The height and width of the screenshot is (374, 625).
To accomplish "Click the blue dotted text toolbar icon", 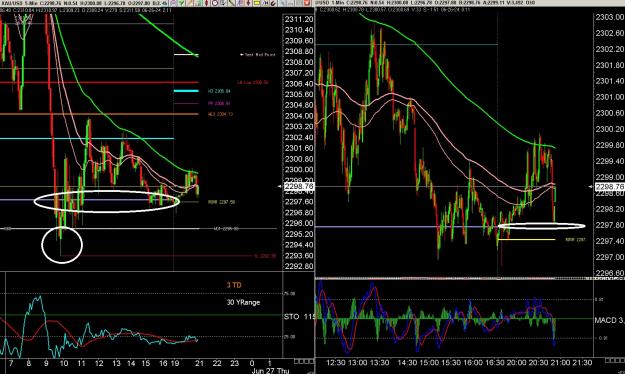I will (x=265, y=3).
